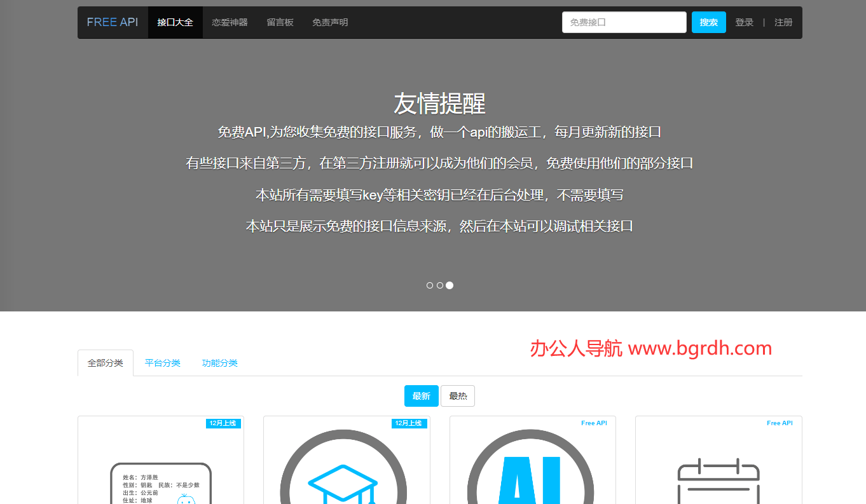The image size is (866, 504).
Task: Open the AI icon API card
Action: [533, 460]
